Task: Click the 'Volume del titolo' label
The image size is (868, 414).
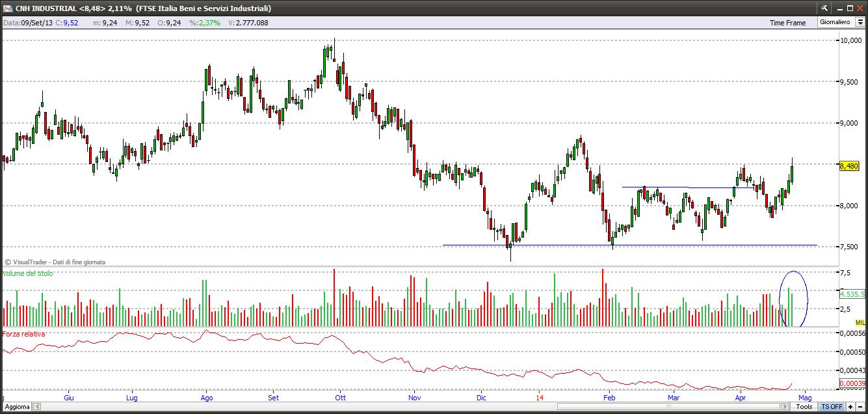Action: pos(27,273)
